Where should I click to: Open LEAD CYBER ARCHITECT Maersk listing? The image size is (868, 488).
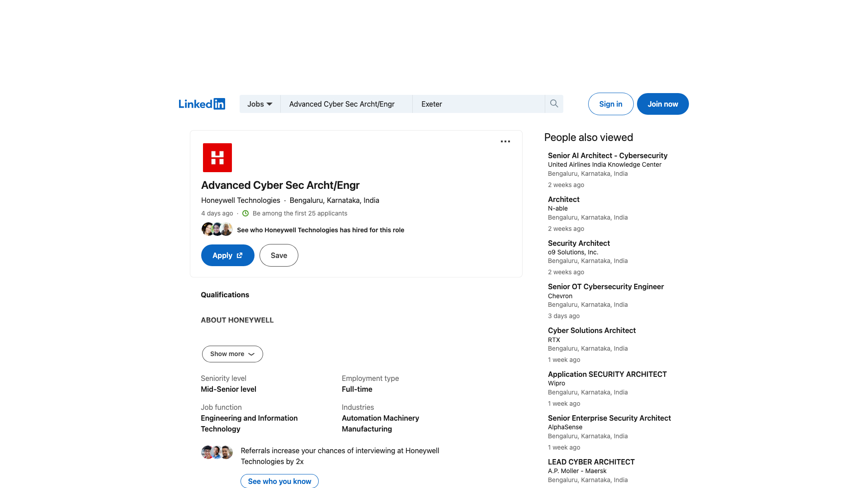pyautogui.click(x=591, y=462)
